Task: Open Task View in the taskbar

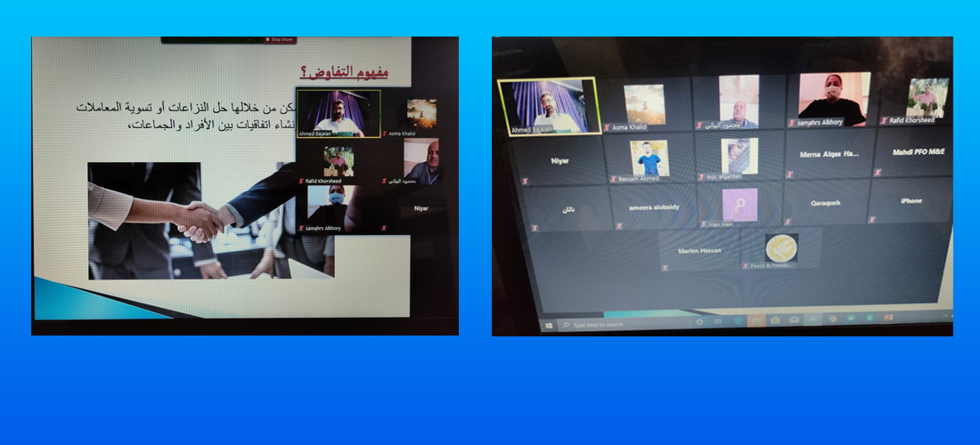Action: [720, 320]
